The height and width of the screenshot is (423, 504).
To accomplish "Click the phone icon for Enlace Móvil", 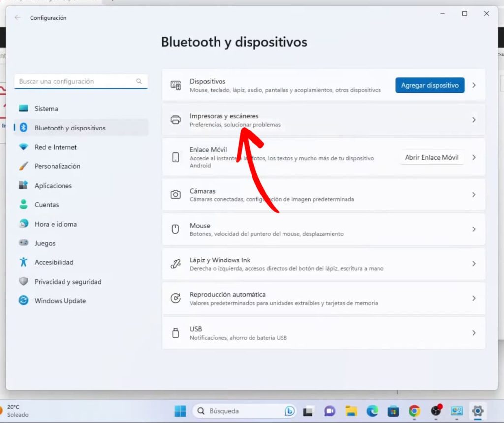I will point(175,157).
